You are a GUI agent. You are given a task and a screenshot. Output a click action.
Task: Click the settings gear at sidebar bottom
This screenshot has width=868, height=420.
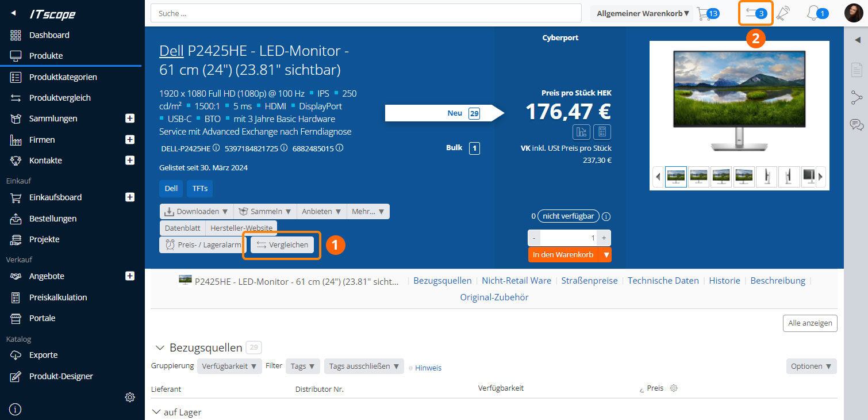click(x=130, y=397)
